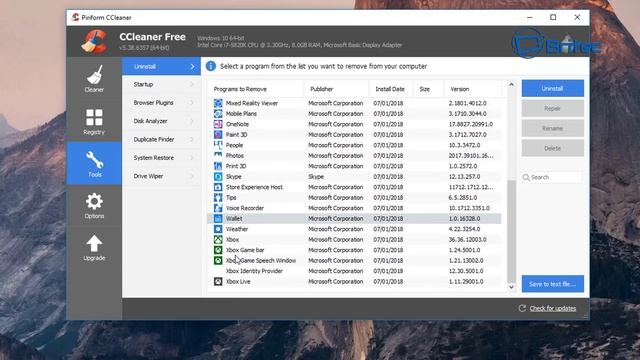
Task: Click Save to text file button
Action: [x=553, y=284]
